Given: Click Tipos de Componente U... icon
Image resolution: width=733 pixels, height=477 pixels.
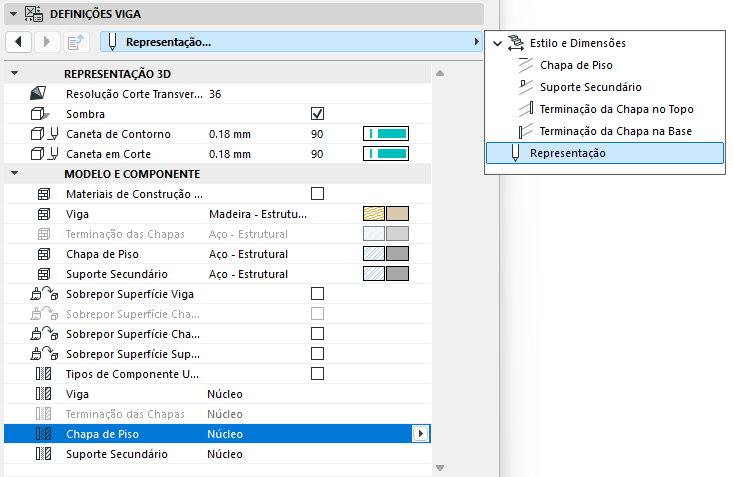Looking at the screenshot, I should coord(43,374).
